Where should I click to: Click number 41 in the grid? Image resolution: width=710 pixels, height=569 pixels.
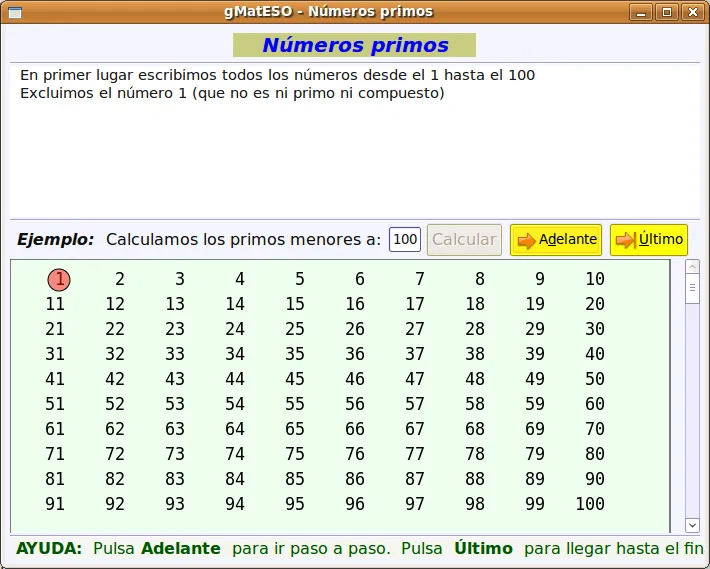(x=55, y=378)
